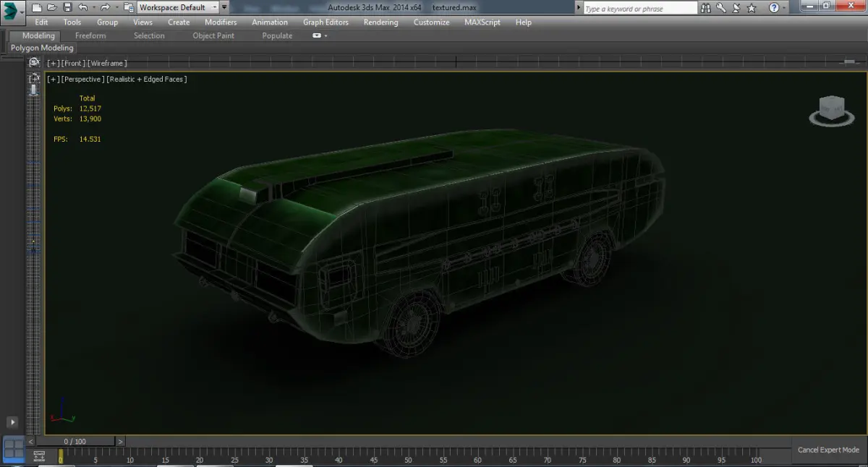Open Communication Center satellite icon
The height and width of the screenshot is (467, 868).
point(736,8)
